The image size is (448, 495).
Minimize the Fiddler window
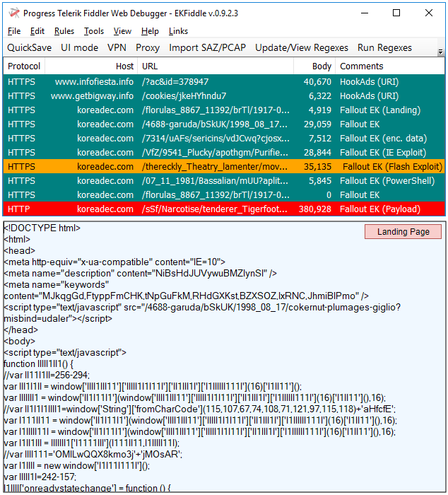[365, 13]
